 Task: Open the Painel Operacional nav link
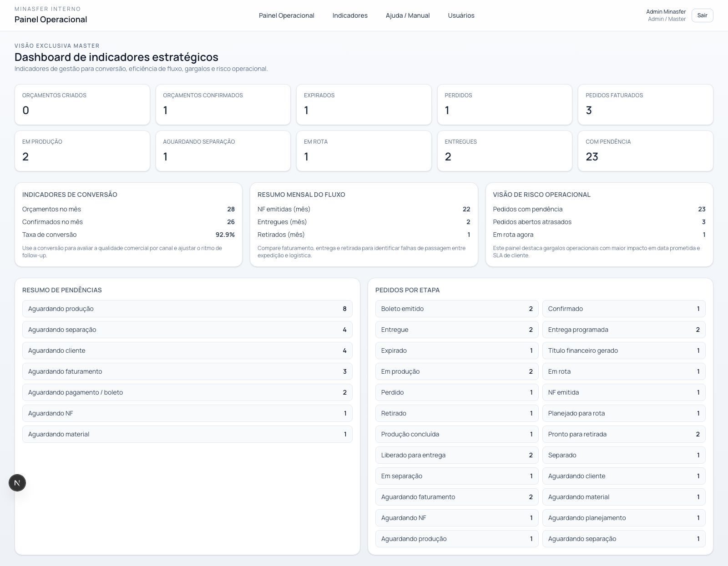[x=286, y=15]
